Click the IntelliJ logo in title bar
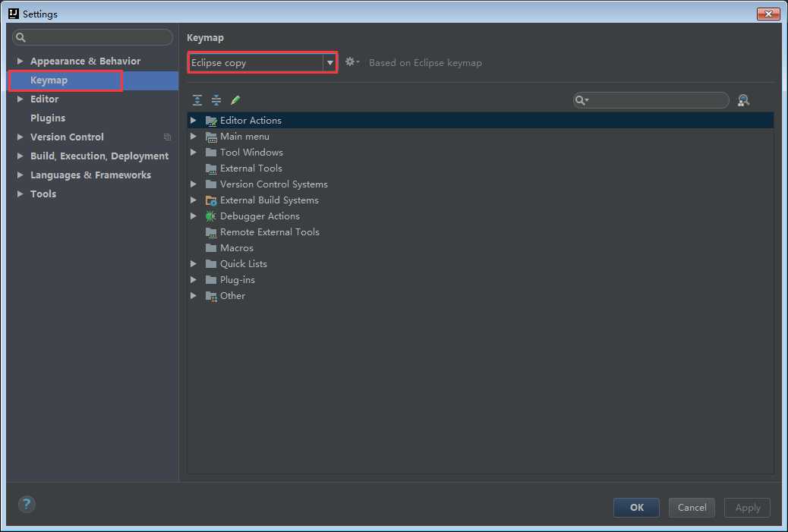 (14, 14)
